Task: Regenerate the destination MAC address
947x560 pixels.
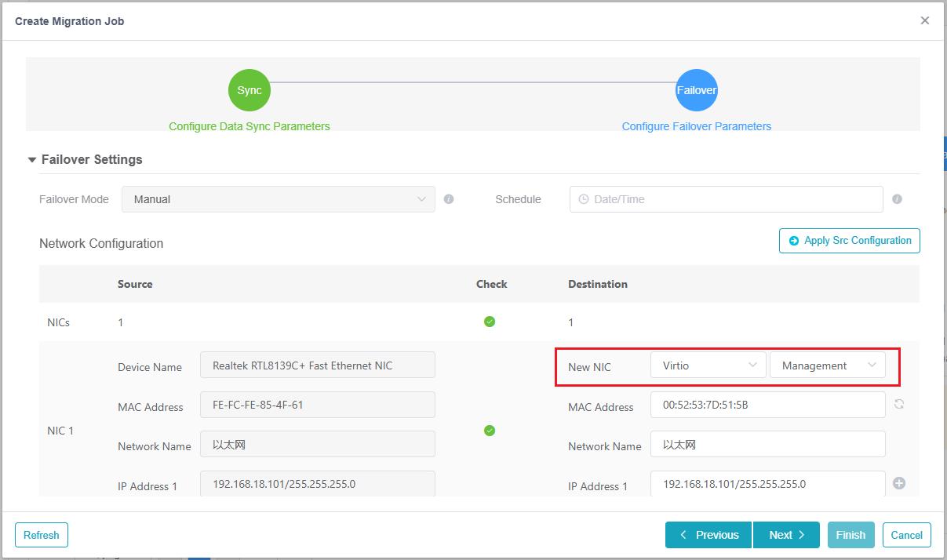Action: pyautogui.click(x=899, y=405)
